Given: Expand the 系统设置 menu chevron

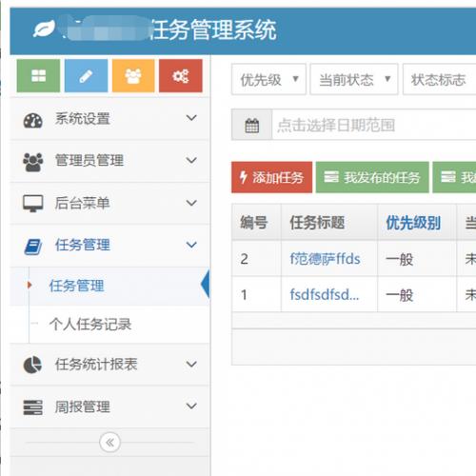Looking at the screenshot, I should pos(191,118).
